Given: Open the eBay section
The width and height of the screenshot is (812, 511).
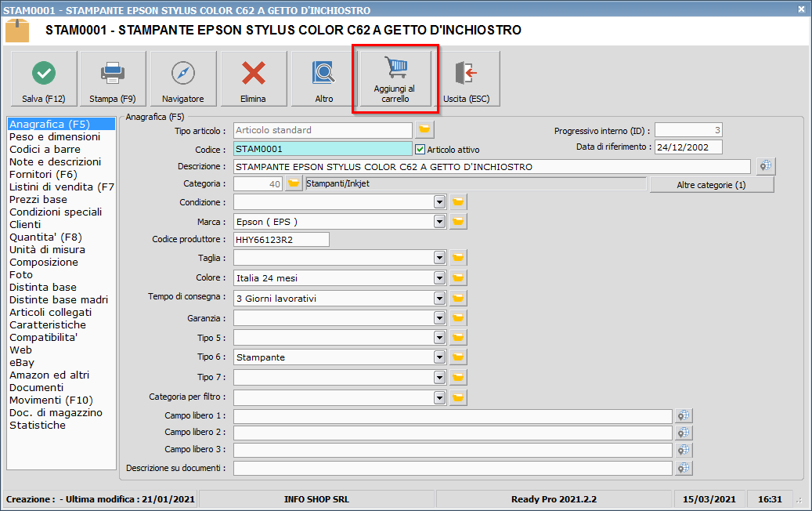Looking at the screenshot, I should tap(22, 362).
